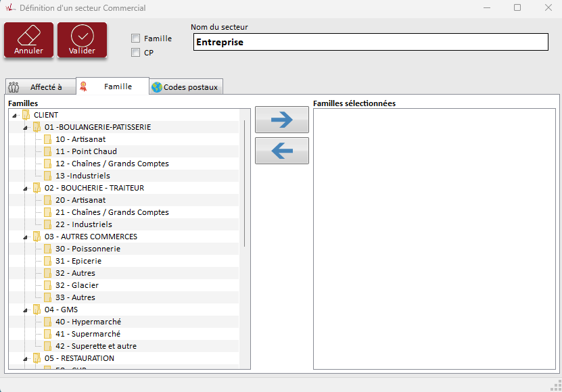The height and width of the screenshot is (392, 562).
Task: Click the Familles tree vertical scrollbar
Action: (244, 182)
